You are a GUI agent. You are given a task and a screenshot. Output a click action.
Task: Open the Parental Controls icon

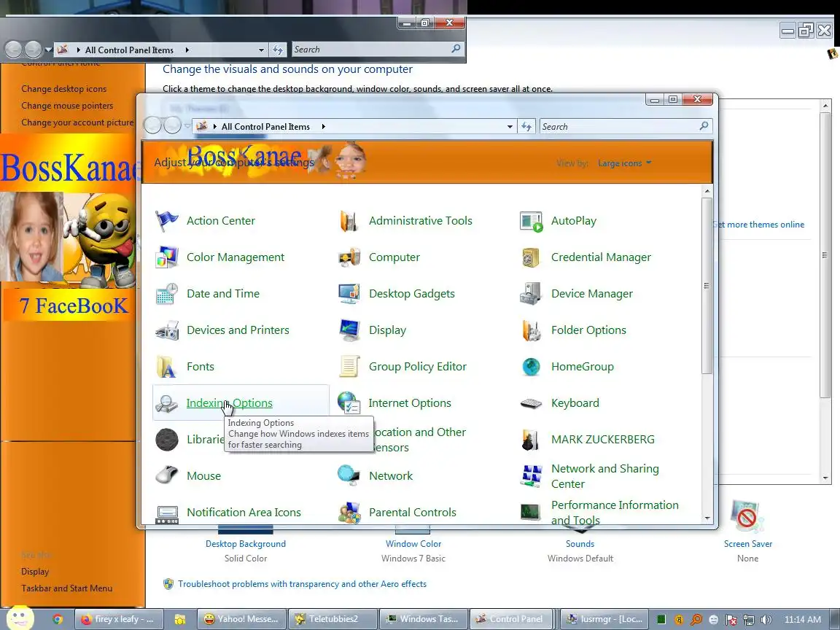pyautogui.click(x=349, y=512)
